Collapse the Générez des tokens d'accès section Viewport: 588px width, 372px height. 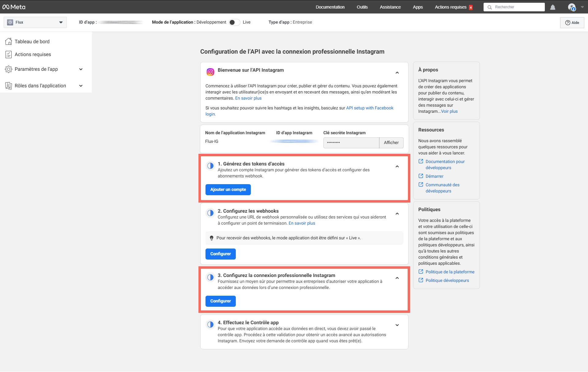(x=397, y=166)
